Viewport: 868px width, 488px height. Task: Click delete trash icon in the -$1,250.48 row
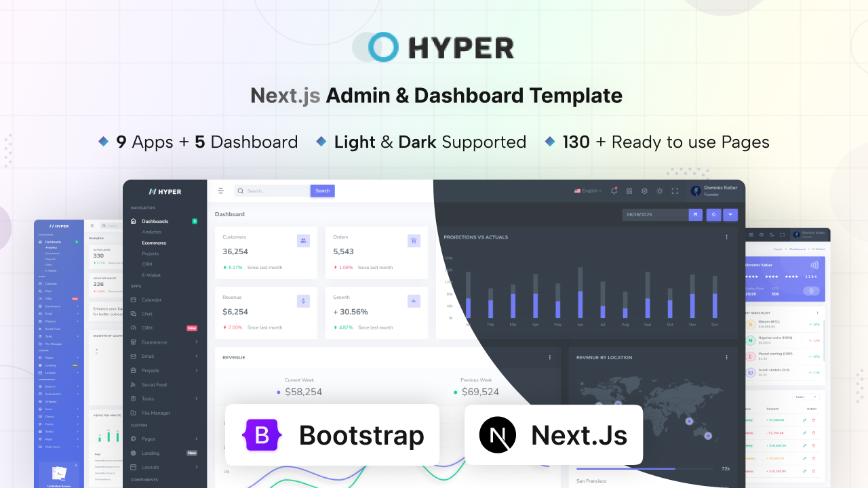(814, 432)
